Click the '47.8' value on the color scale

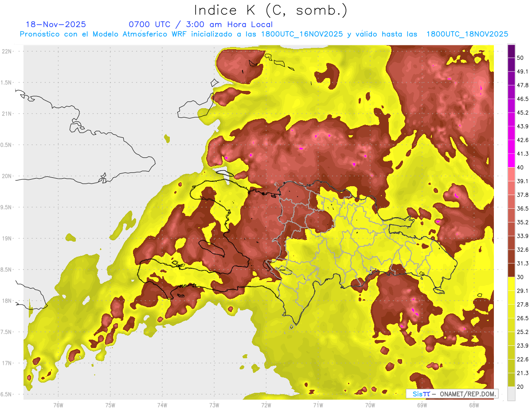(x=523, y=85)
